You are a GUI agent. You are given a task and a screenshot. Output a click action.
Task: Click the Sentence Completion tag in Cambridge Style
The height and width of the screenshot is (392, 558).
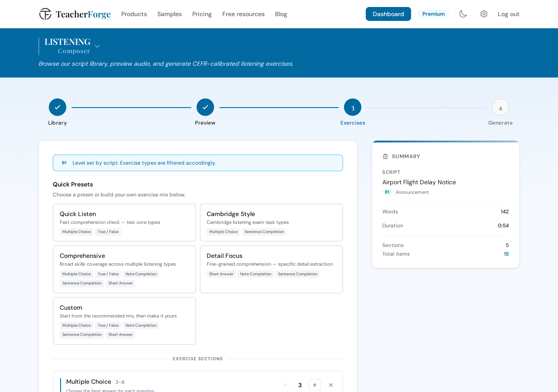(x=264, y=232)
